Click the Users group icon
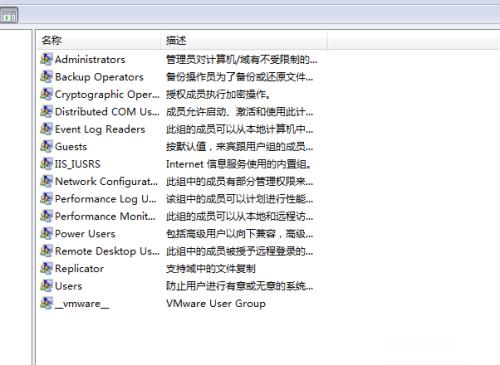Viewport: 500px width, 365px height. tap(46, 286)
